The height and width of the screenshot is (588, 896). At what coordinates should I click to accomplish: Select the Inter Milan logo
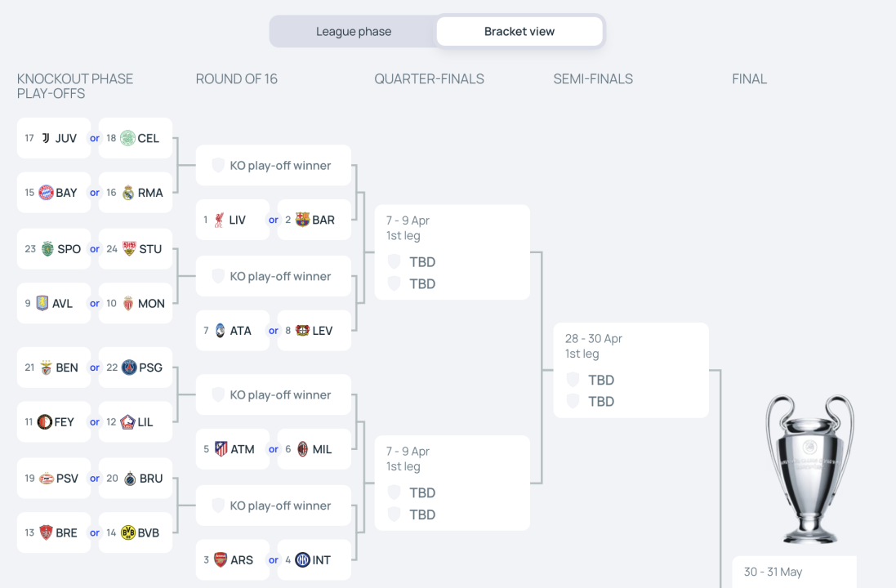pyautogui.click(x=302, y=560)
